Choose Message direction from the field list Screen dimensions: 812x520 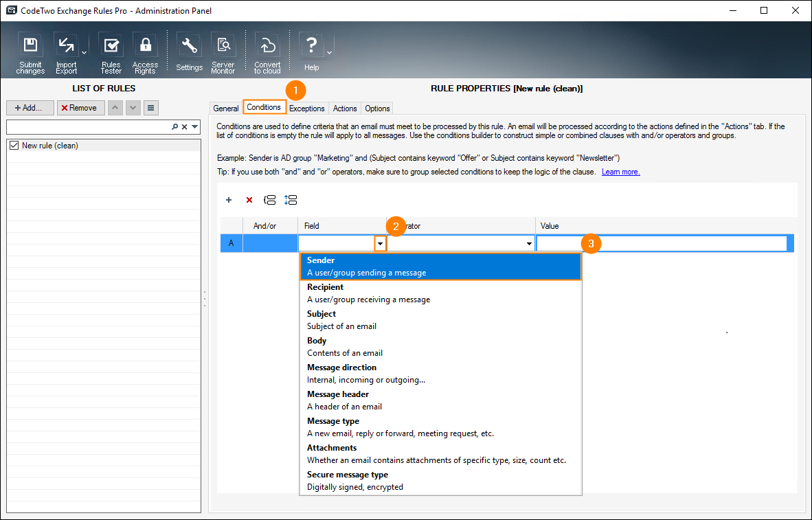coord(441,374)
